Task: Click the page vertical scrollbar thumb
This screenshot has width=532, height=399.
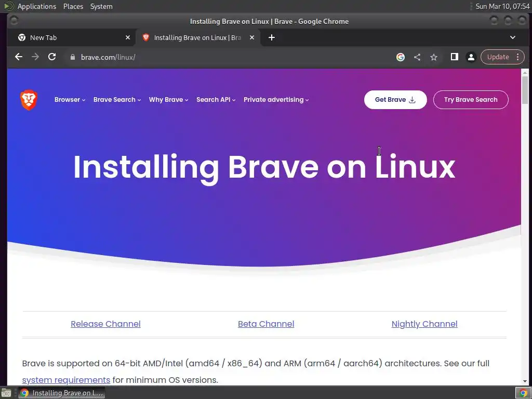Action: [525, 90]
